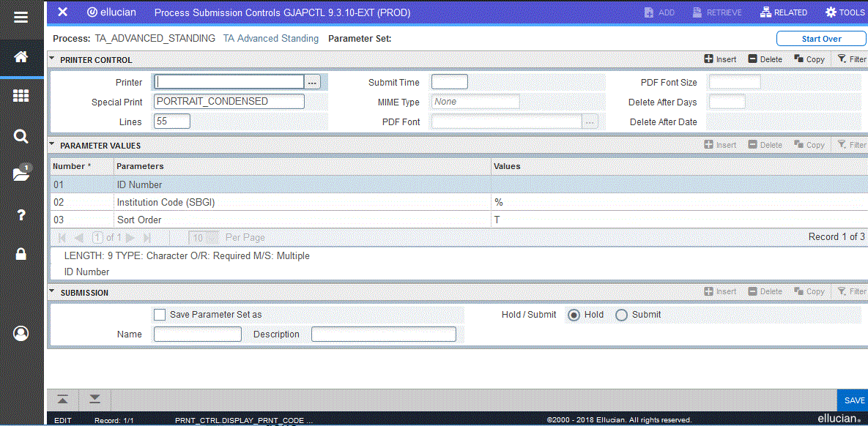Click the Save button

click(853, 400)
